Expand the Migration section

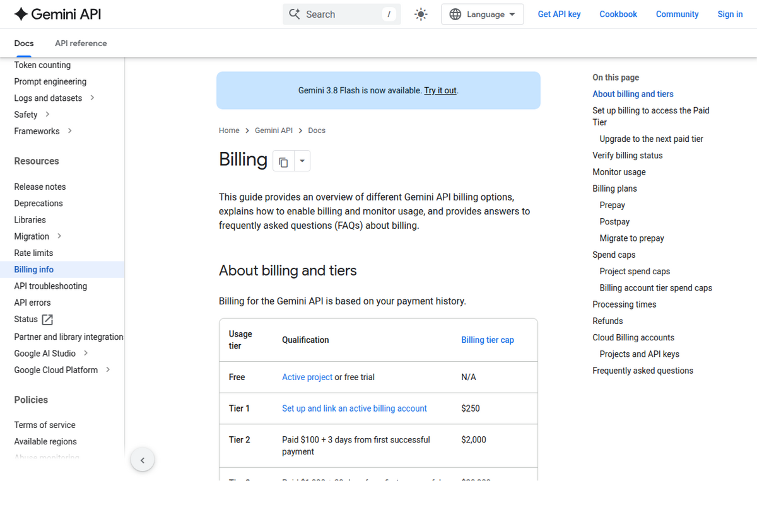coord(59,236)
